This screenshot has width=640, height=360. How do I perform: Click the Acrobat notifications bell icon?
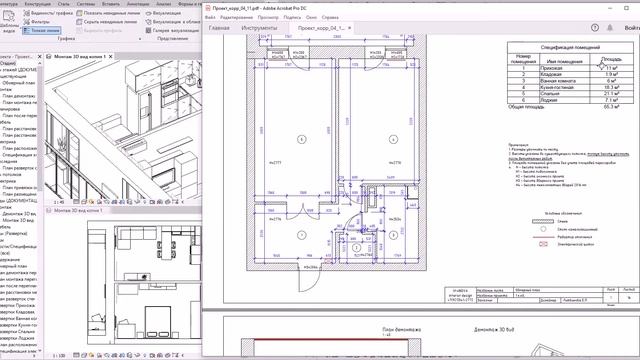(610, 28)
